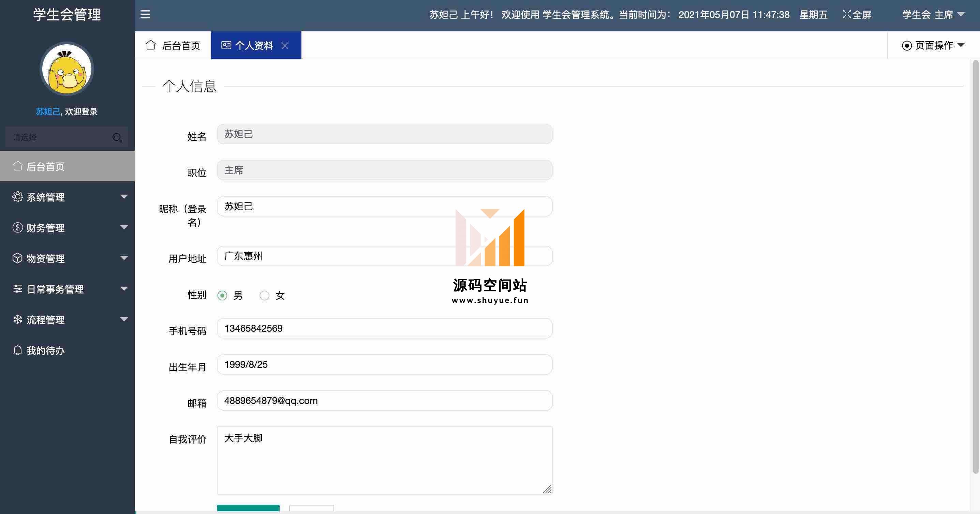The image size is (980, 514).
Task: Click the gear icon for 系统管理
Action: 17,197
